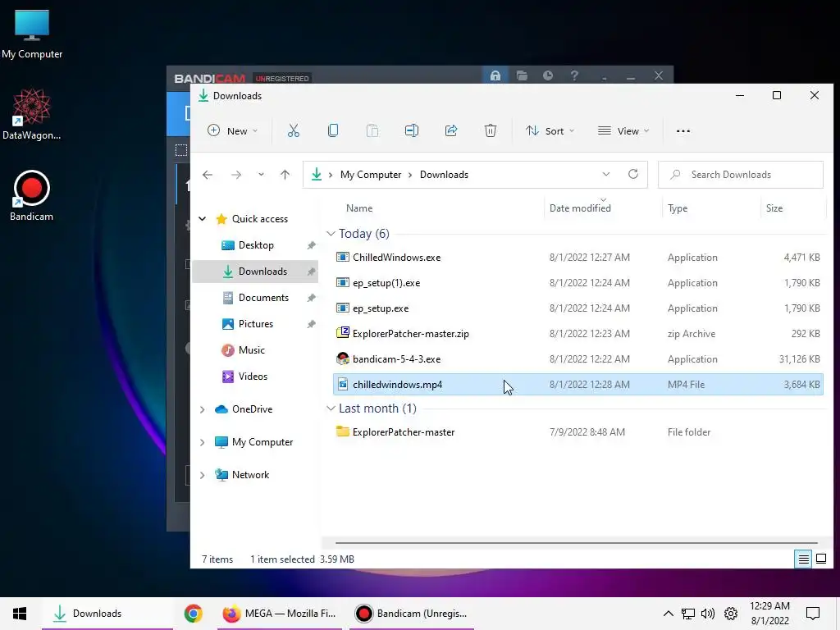Switch to Bandicam taskbar window
This screenshot has width=840, height=630.
(412, 614)
